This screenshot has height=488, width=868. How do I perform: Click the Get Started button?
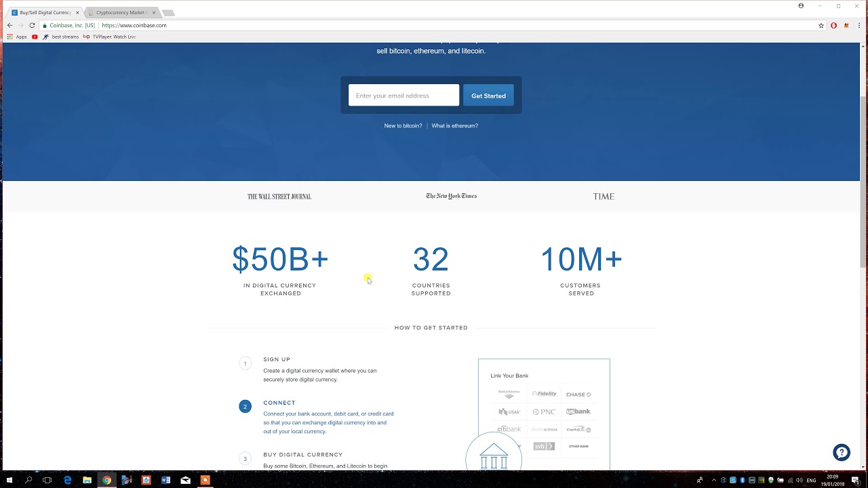pyautogui.click(x=488, y=96)
